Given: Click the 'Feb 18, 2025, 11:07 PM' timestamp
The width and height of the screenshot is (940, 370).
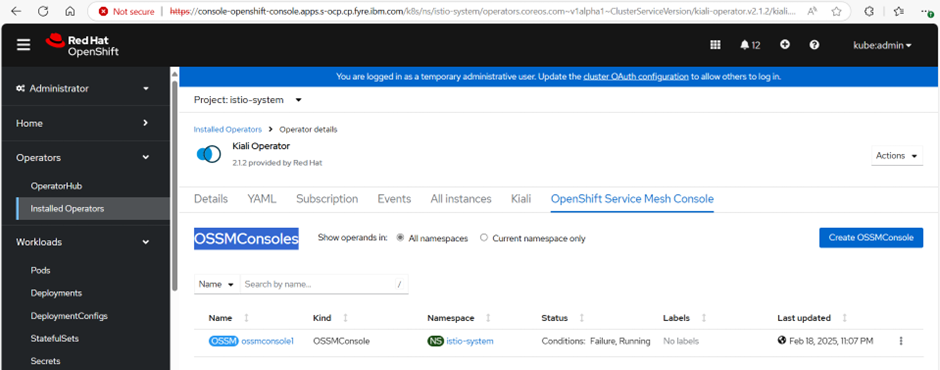Looking at the screenshot, I should pos(831,341).
